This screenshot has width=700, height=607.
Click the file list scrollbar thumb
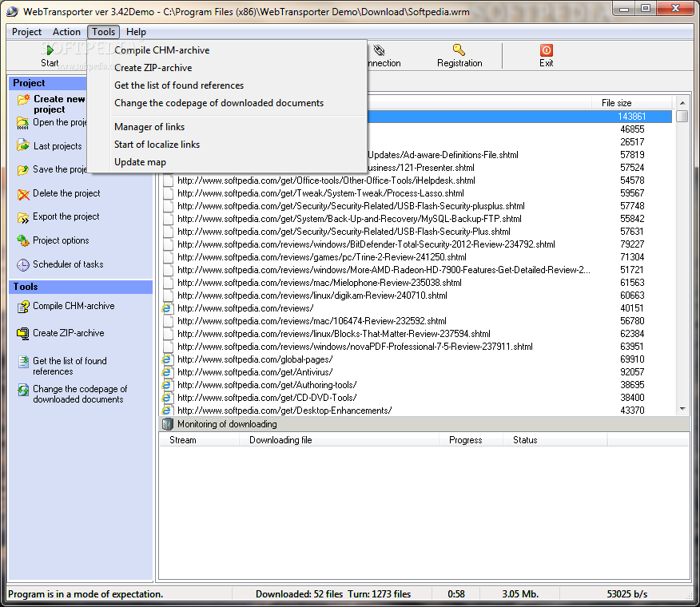(682, 116)
